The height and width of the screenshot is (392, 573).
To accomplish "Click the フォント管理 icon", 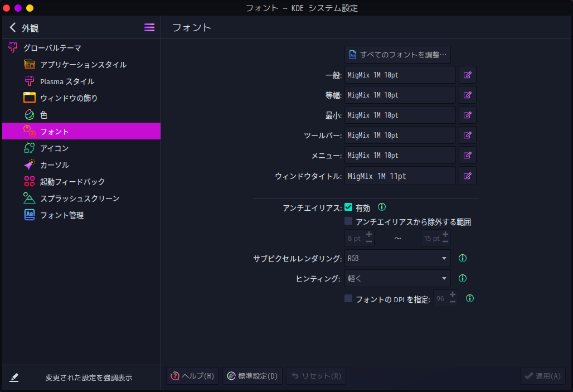I will point(29,215).
